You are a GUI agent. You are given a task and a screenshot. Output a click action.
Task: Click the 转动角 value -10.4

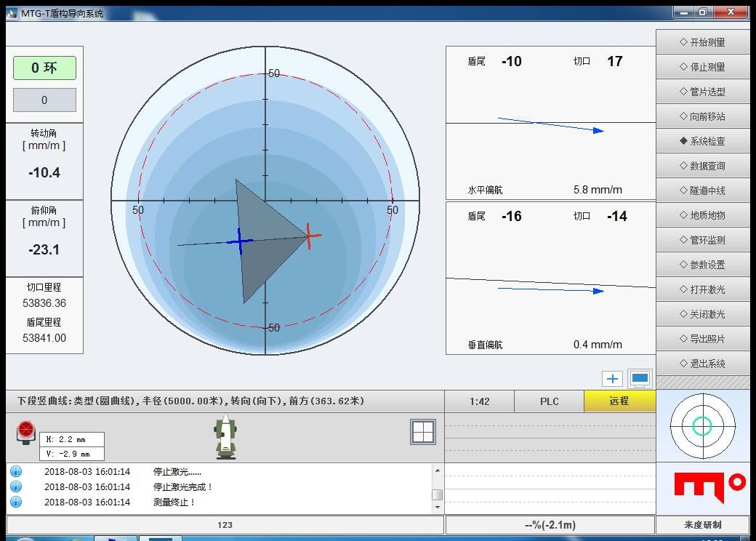pos(44,172)
